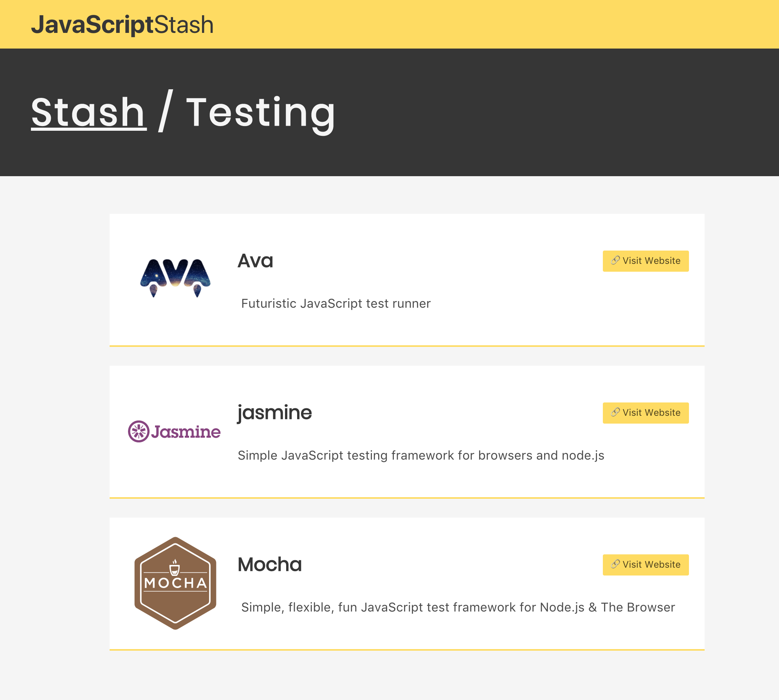Screen dimensions: 779x700
Task: Select the jasmine title heading
Action: (x=274, y=413)
